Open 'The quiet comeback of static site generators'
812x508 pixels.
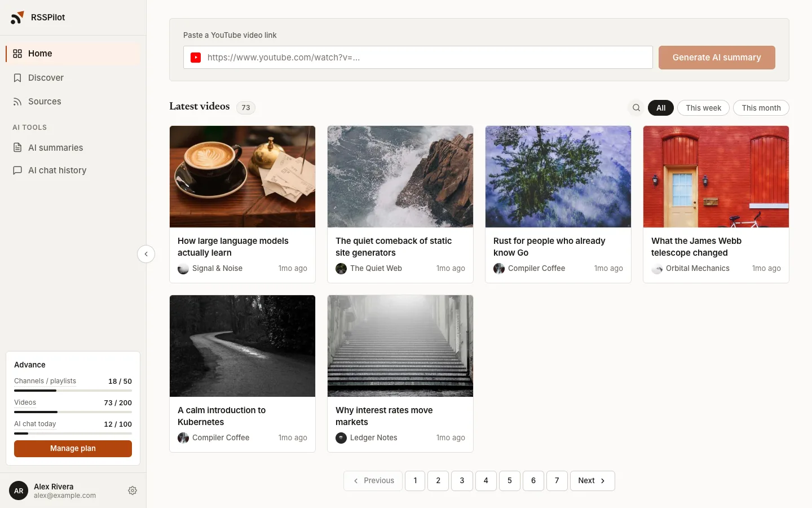click(394, 247)
